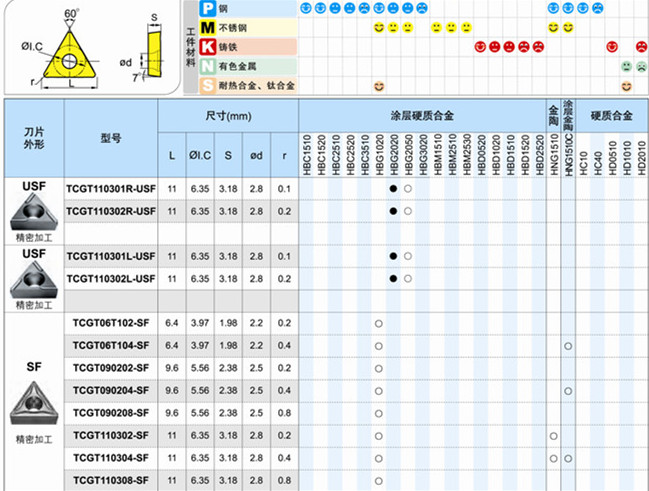Click the 型号 header cell
This screenshot has width=649, height=491.
point(110,138)
